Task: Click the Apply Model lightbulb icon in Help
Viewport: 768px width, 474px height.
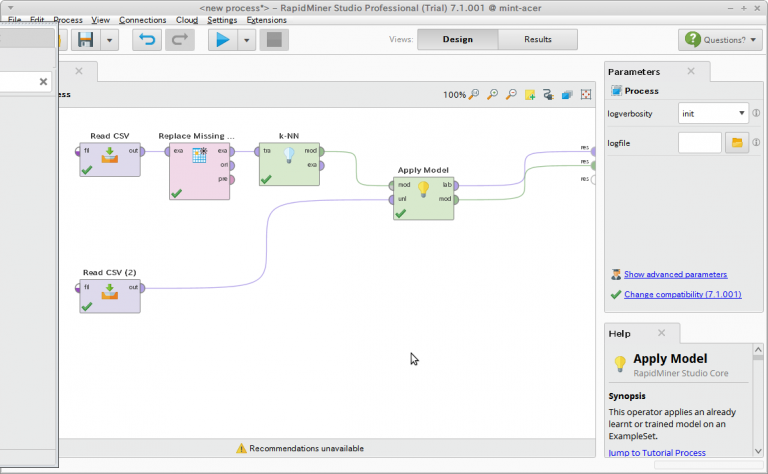Action: 620,364
